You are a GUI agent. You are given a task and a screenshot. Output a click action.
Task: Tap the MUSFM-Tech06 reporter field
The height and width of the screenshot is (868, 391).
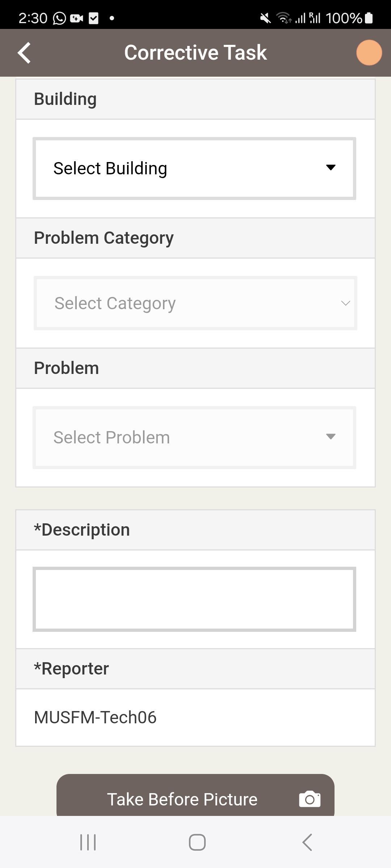tap(195, 718)
